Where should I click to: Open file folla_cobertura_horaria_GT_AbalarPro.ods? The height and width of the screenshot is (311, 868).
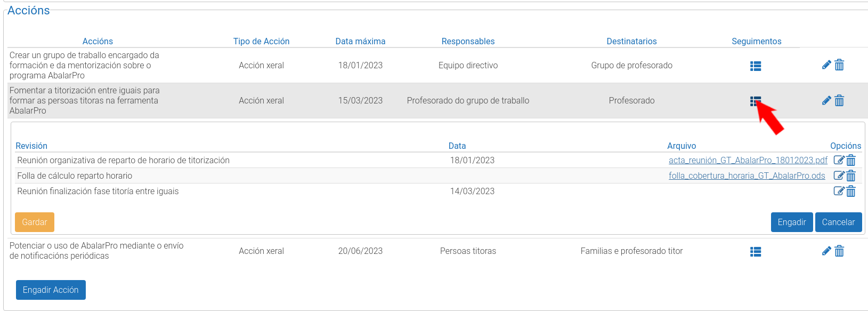pyautogui.click(x=747, y=176)
